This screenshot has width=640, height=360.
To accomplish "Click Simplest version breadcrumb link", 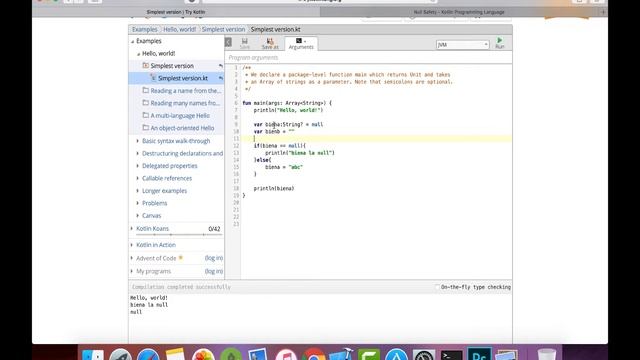I will (x=223, y=29).
